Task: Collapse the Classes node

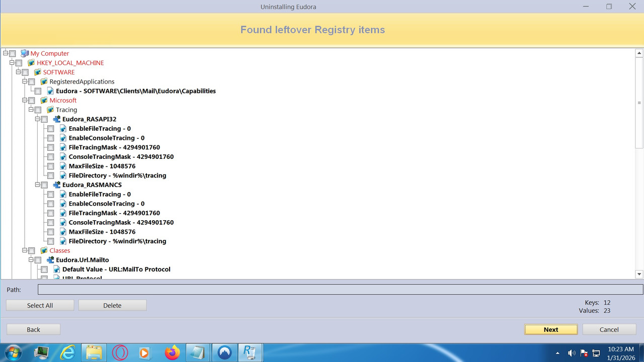Action: pos(25,250)
